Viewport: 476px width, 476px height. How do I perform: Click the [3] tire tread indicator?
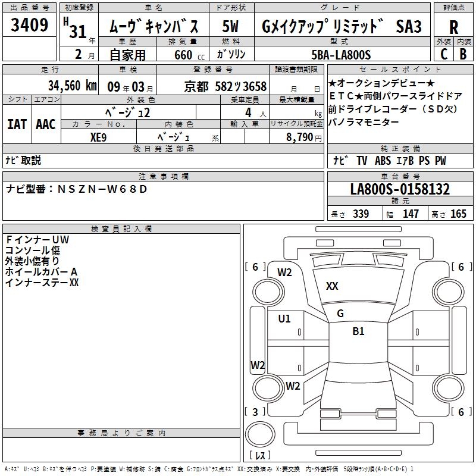255,412
